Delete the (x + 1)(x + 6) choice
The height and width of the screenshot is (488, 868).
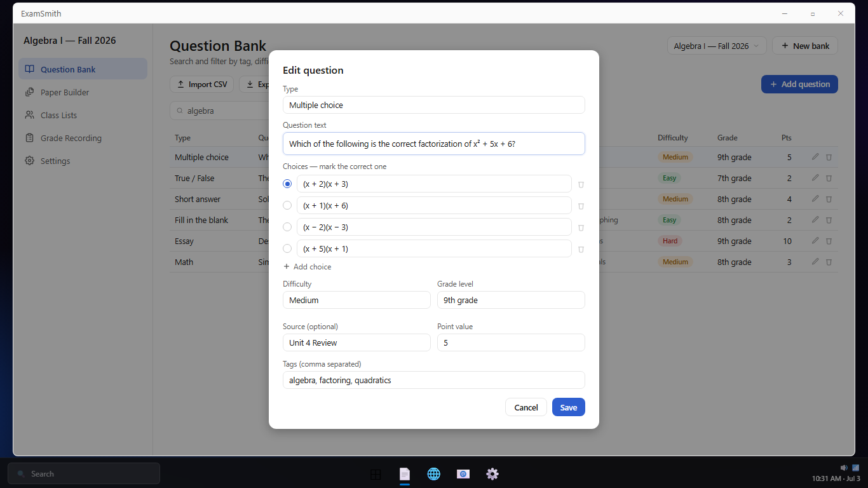tap(581, 206)
